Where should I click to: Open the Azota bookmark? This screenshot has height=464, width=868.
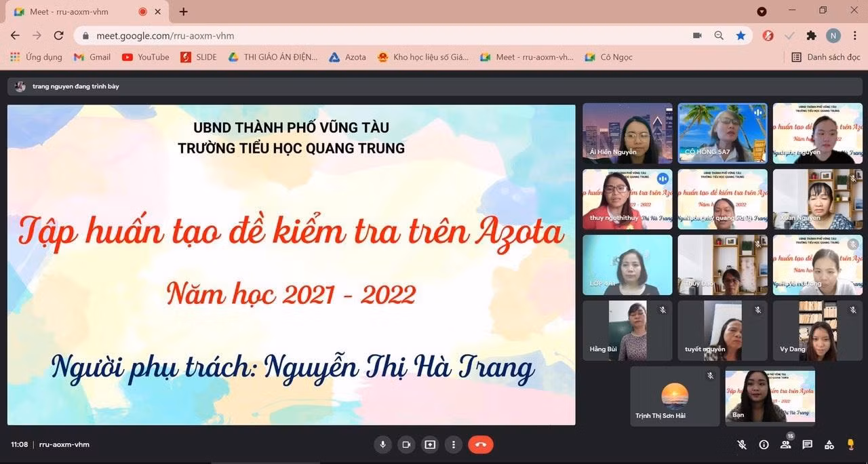coord(348,57)
